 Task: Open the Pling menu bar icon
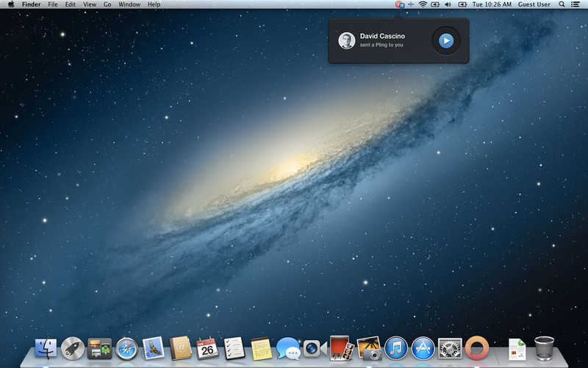pos(399,4)
